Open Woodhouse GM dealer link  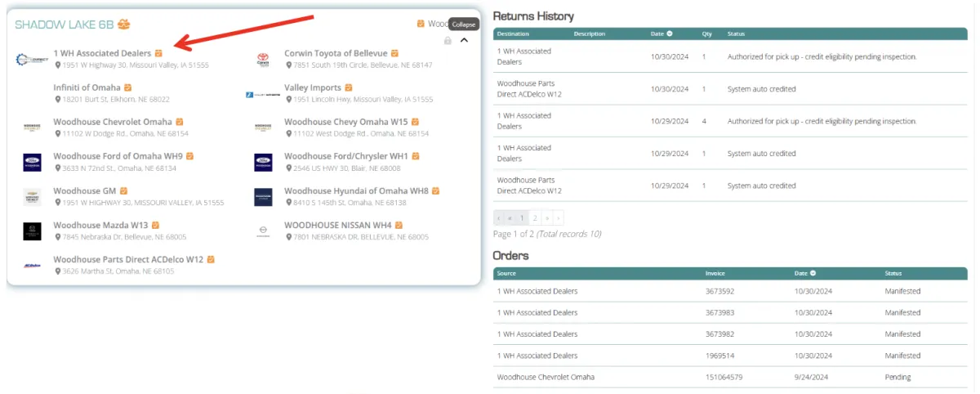coord(85,190)
